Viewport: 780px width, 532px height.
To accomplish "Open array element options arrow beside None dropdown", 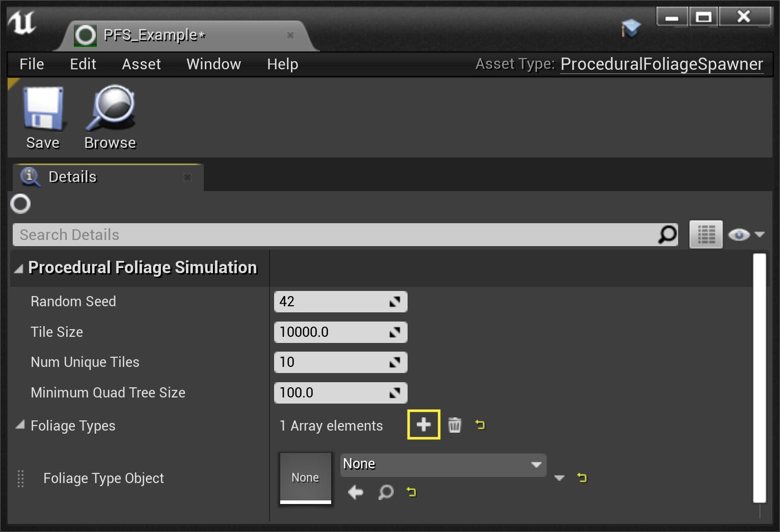I will click(x=559, y=478).
